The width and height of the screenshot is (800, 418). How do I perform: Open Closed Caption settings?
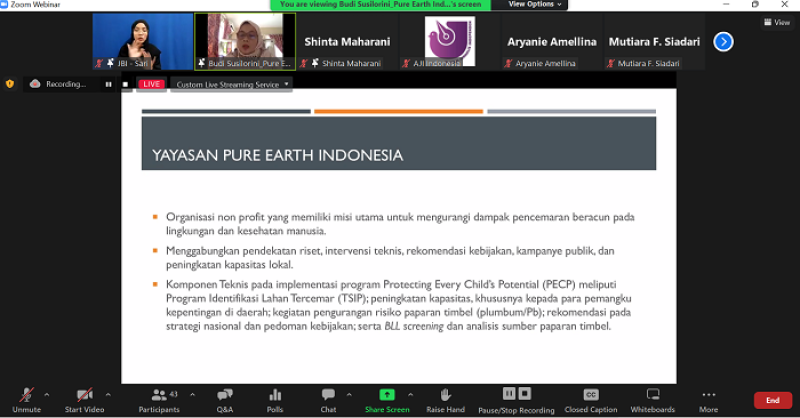[x=590, y=395]
